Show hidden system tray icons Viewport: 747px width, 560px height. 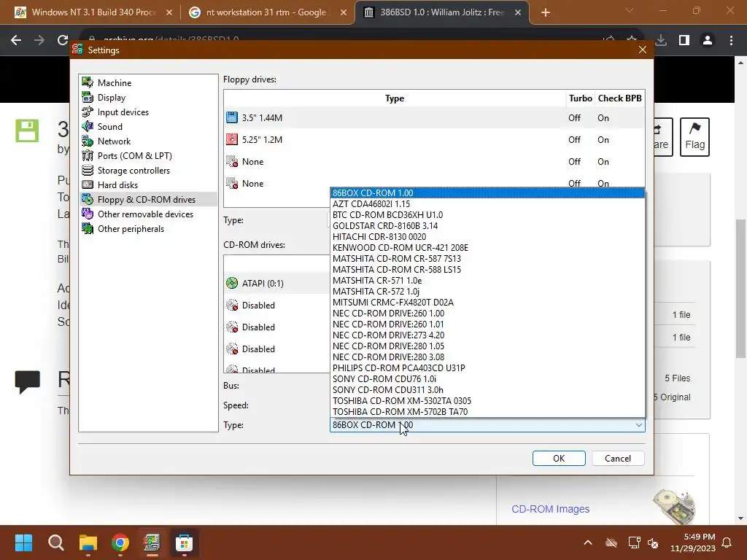[588, 542]
